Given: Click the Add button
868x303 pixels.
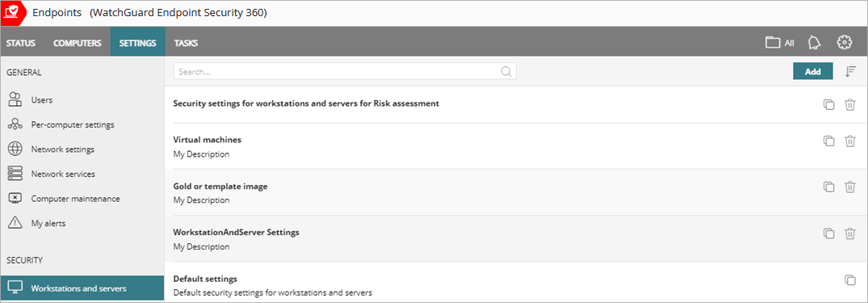Looking at the screenshot, I should point(812,71).
